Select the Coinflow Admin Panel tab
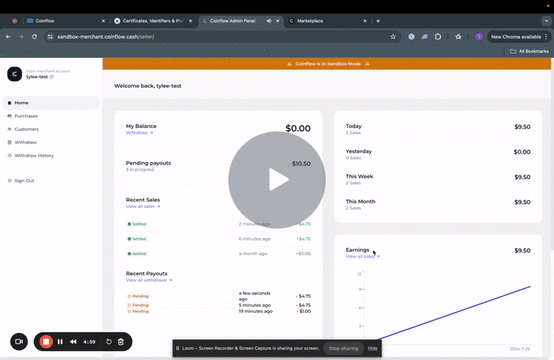Image resolution: width=554 pixels, height=360 pixels. click(x=240, y=21)
